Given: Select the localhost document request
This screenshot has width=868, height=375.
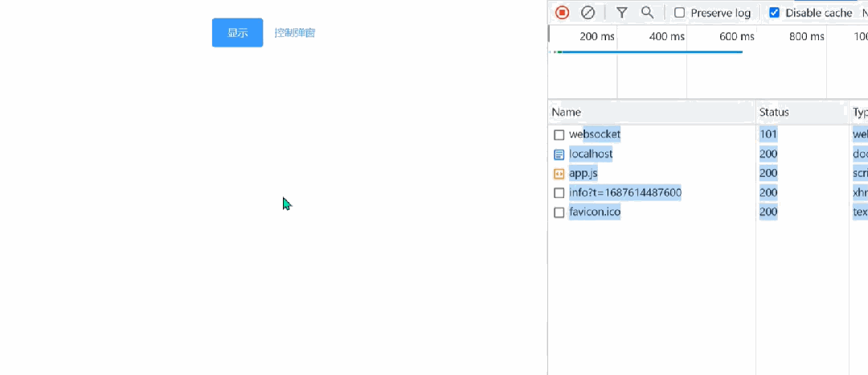Looking at the screenshot, I should click(x=707, y=154).
